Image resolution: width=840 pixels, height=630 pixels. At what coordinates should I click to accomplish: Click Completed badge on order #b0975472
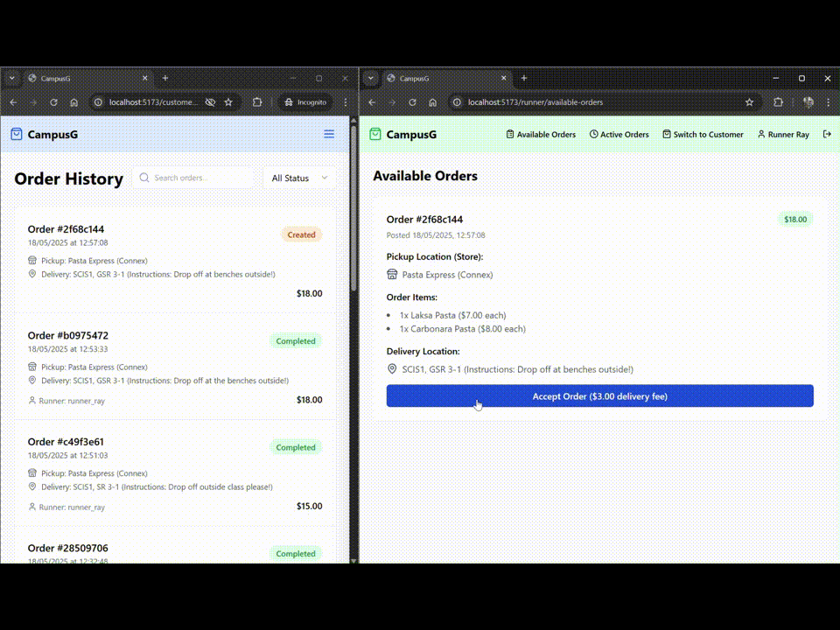click(295, 340)
